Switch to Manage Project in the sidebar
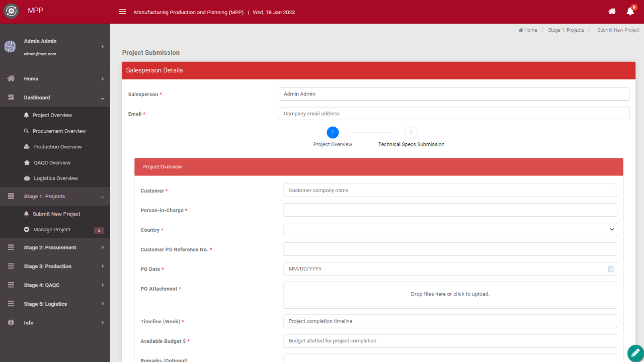Image resolution: width=644 pixels, height=362 pixels. (51, 229)
